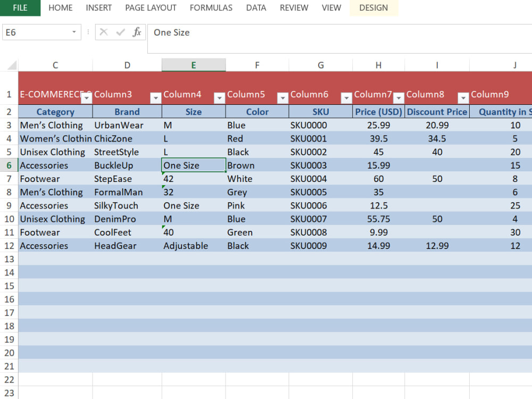
Task: Open filter dropdown for Column3
Action: coord(156,98)
